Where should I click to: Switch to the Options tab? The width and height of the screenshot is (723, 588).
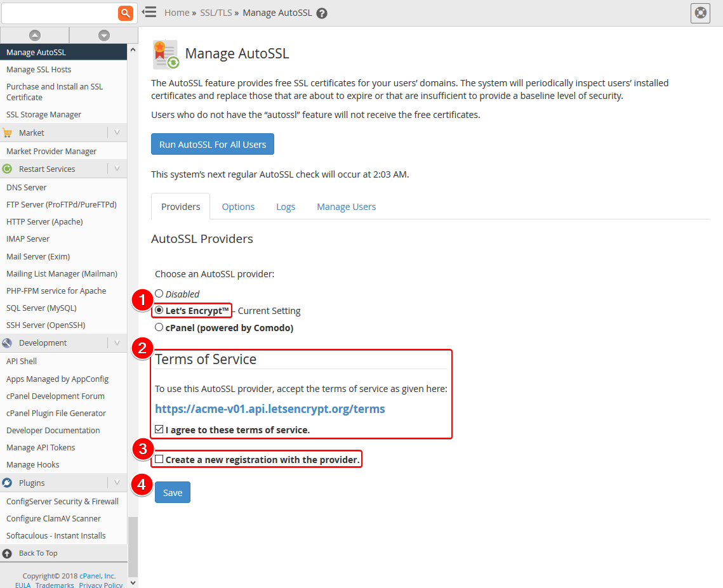click(x=238, y=207)
